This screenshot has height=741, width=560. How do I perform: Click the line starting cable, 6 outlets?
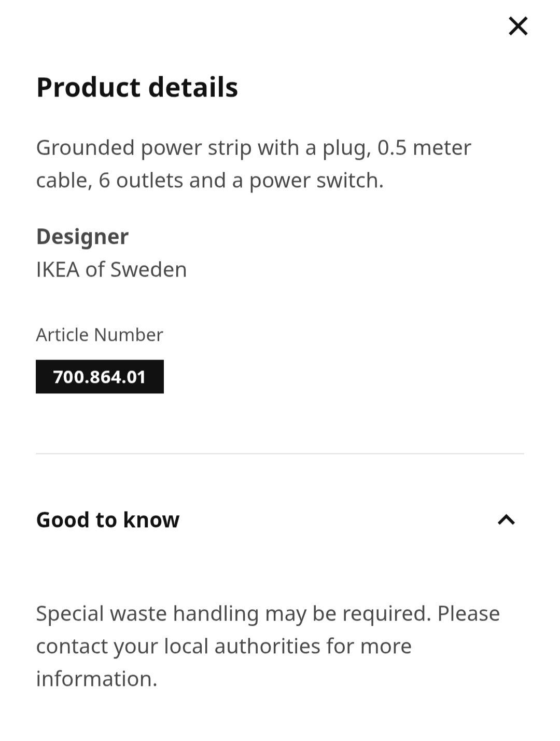click(210, 181)
